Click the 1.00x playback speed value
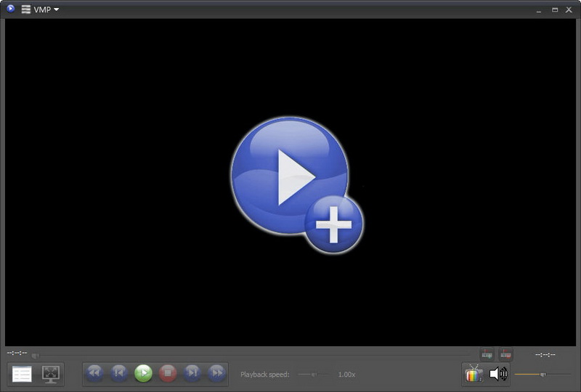 [x=346, y=375]
